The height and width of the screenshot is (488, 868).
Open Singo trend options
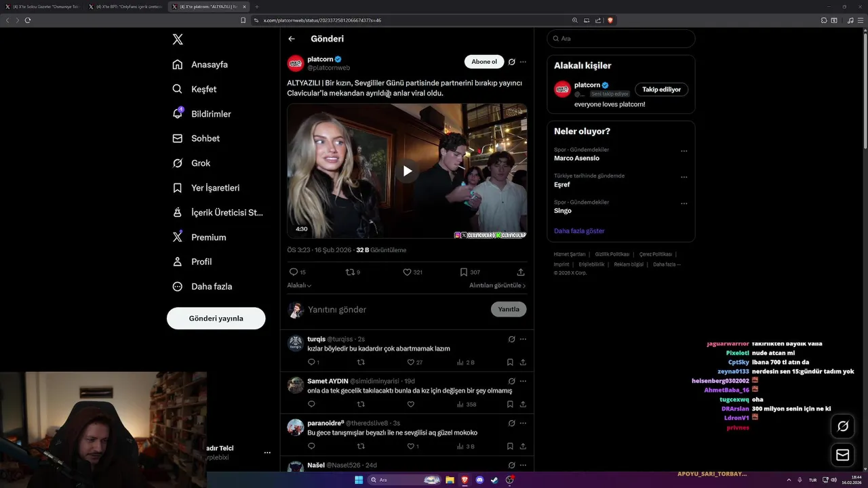click(x=684, y=204)
